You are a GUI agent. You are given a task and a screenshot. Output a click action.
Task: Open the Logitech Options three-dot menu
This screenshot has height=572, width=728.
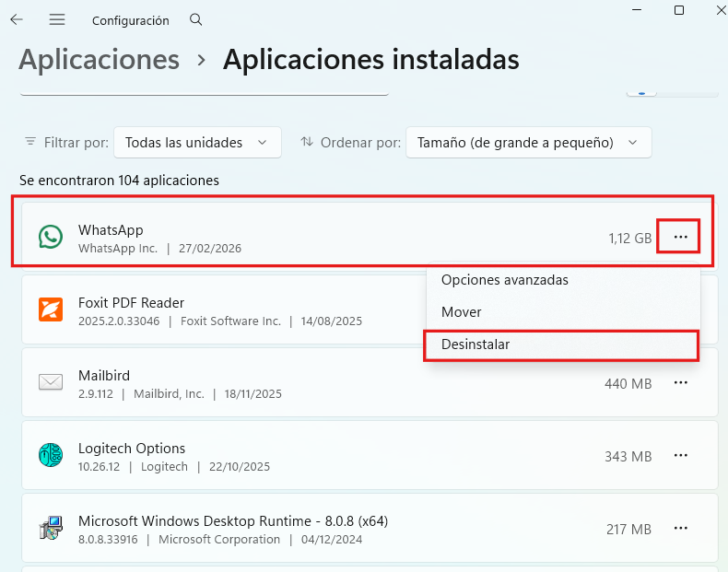click(680, 456)
